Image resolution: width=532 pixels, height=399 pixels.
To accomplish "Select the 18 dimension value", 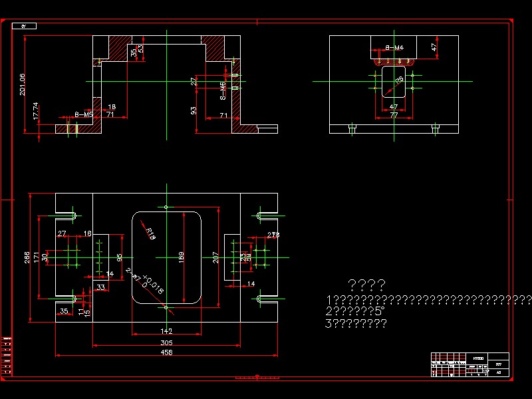I will (112, 107).
